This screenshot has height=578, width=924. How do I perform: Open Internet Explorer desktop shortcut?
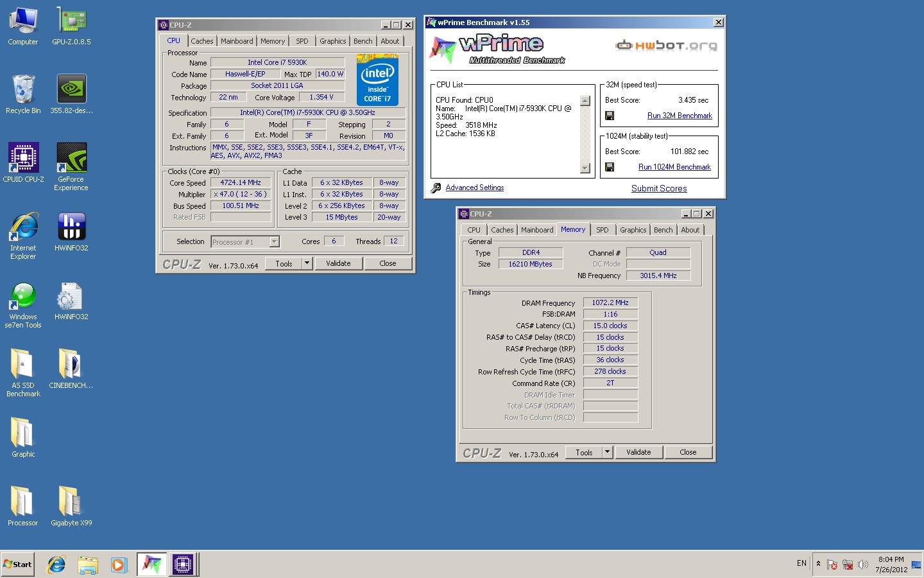(x=23, y=236)
